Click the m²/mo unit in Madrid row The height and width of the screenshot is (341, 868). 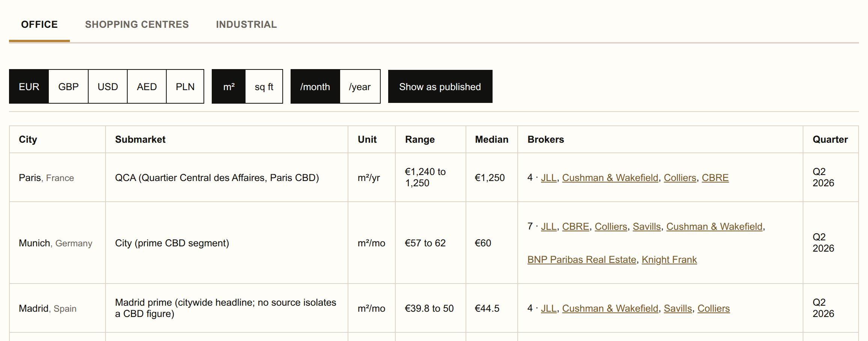[x=371, y=308]
